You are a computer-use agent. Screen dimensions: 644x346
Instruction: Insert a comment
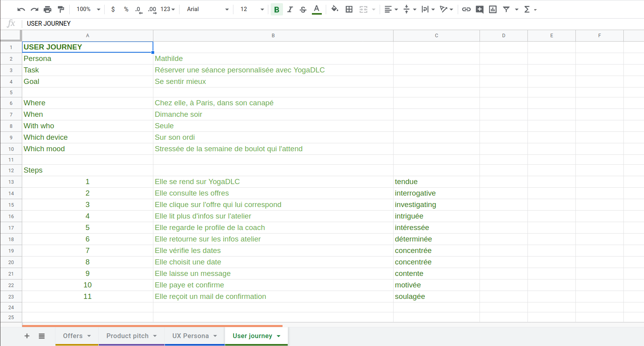(x=480, y=9)
